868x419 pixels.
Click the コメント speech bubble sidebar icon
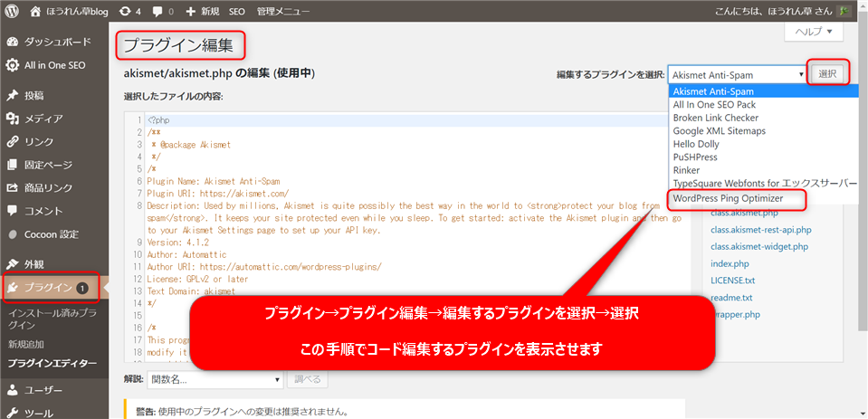click(13, 211)
